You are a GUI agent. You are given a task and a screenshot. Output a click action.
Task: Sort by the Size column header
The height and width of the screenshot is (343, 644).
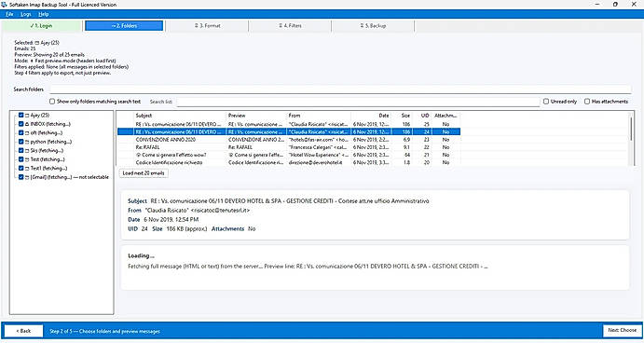402,116
